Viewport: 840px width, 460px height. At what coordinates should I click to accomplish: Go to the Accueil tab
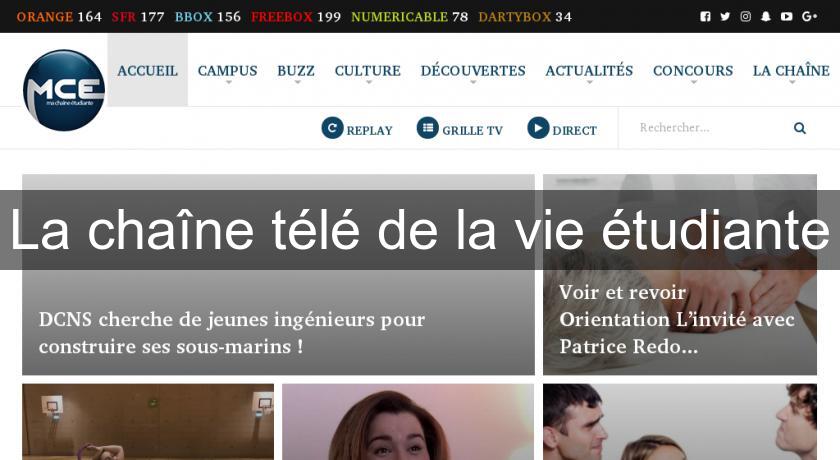(147, 70)
